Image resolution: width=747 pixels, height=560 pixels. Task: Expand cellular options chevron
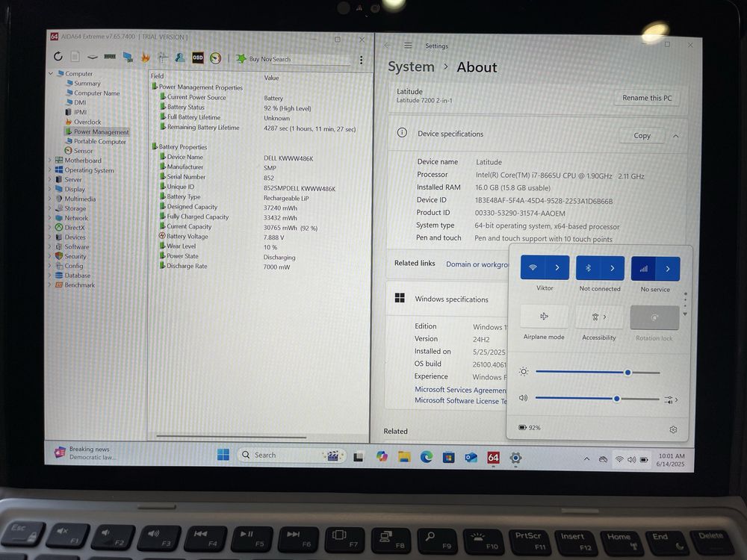(668, 269)
